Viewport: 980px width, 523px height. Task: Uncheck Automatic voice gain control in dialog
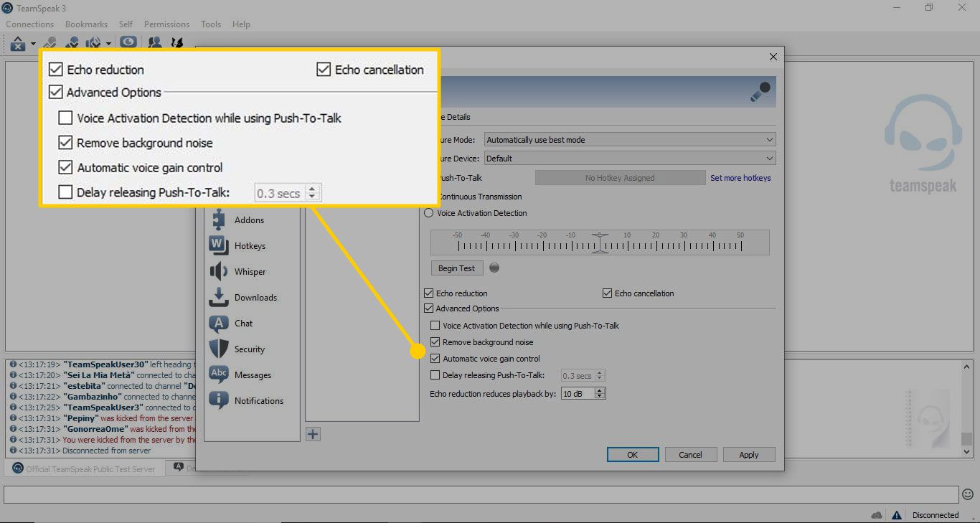pyautogui.click(x=435, y=359)
